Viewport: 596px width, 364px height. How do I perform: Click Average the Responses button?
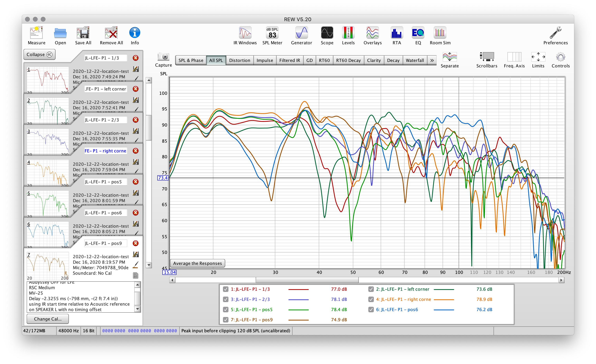197,263
